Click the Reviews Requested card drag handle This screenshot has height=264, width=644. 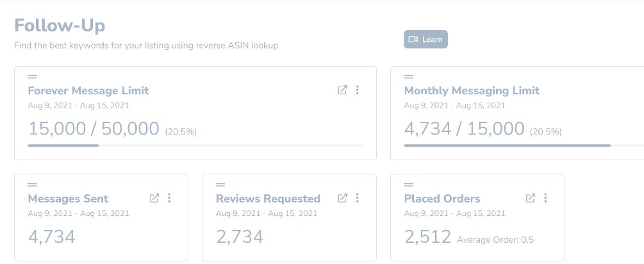tap(220, 185)
